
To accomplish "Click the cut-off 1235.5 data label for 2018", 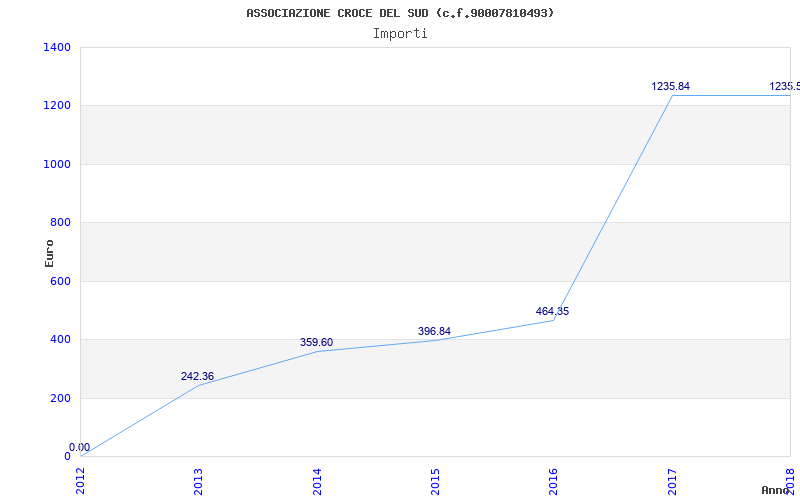I will [x=785, y=87].
